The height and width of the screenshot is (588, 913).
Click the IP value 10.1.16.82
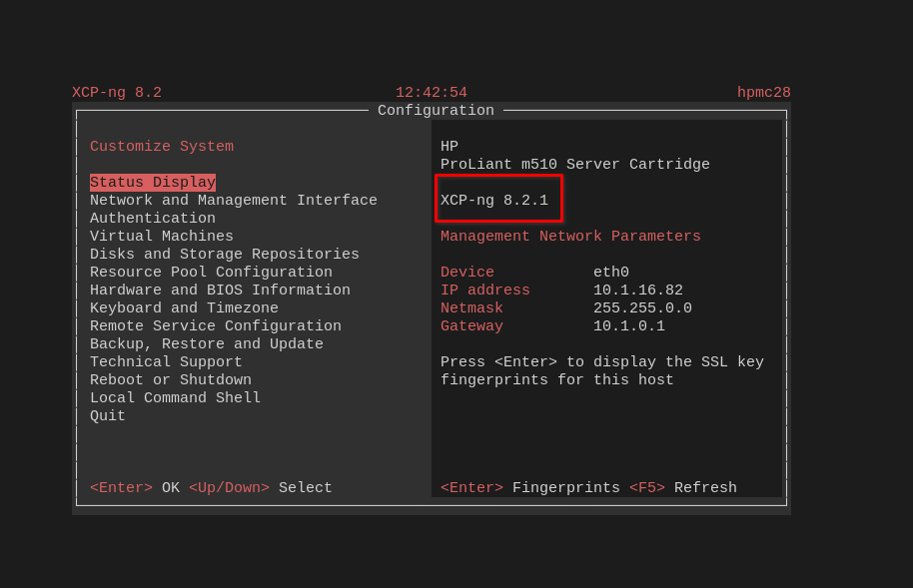637,290
